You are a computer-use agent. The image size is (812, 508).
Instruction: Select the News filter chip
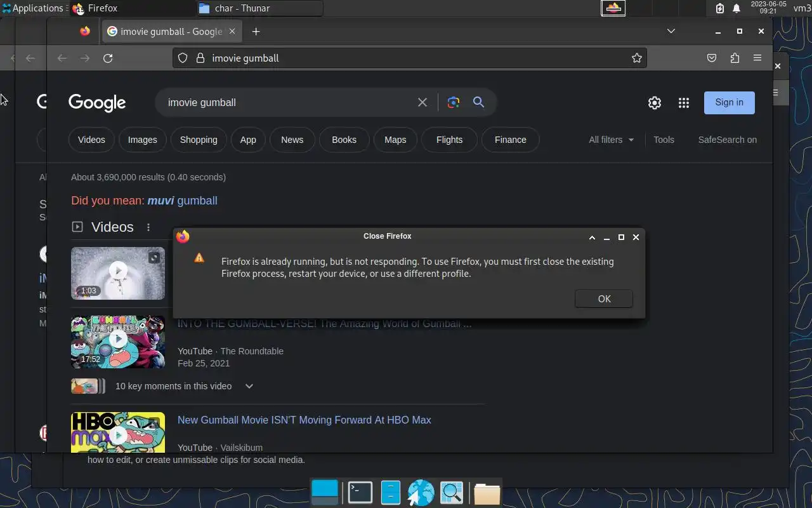(292, 140)
